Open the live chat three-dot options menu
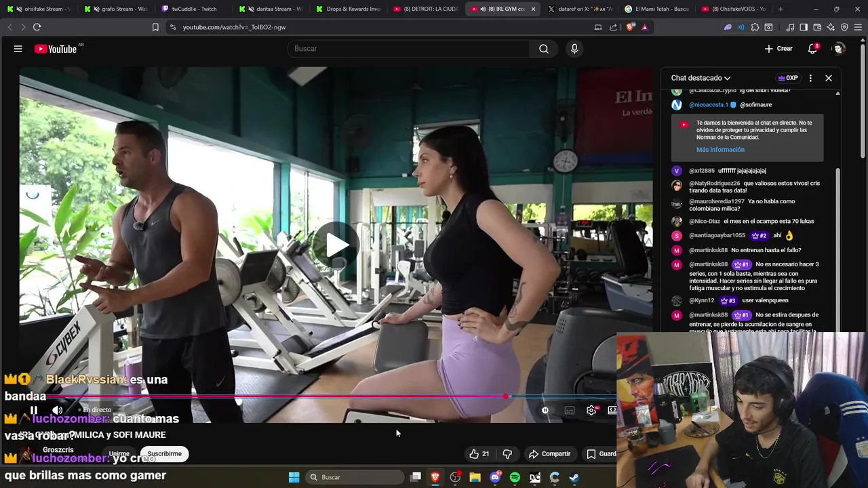 tap(810, 78)
